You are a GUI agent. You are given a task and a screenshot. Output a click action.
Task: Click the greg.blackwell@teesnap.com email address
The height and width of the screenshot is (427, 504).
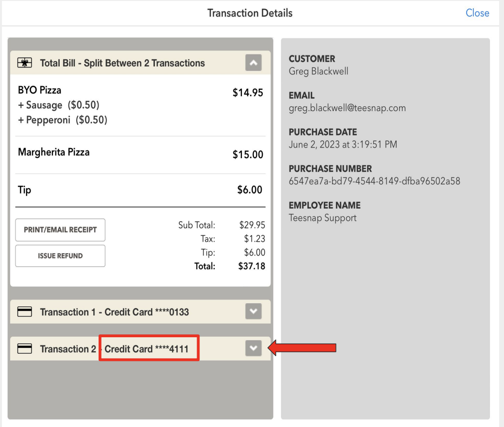click(x=347, y=108)
